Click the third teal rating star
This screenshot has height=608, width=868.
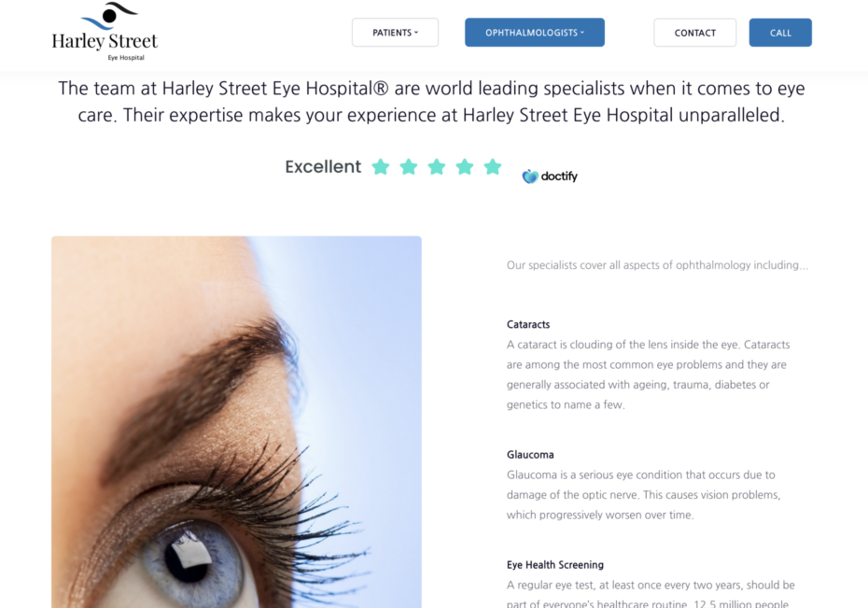tap(437, 166)
